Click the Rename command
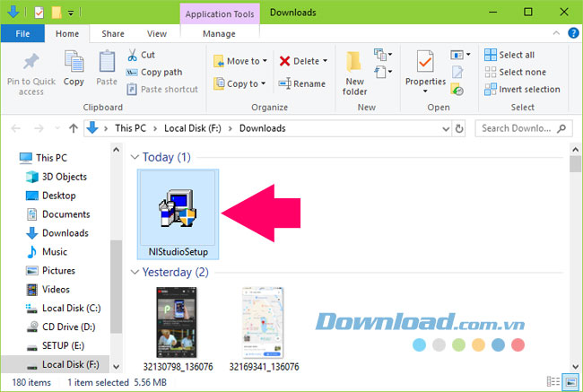Viewport: 583px width, 392px height. click(x=301, y=84)
